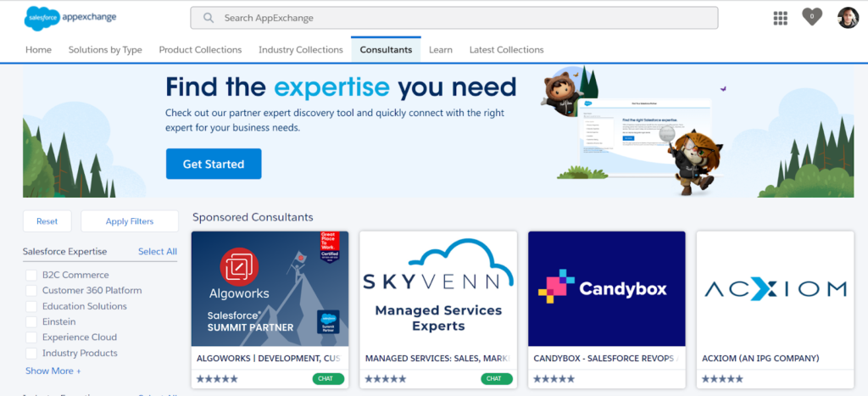Click the Search AppExchange field
The image size is (868, 396).
coord(462,18)
